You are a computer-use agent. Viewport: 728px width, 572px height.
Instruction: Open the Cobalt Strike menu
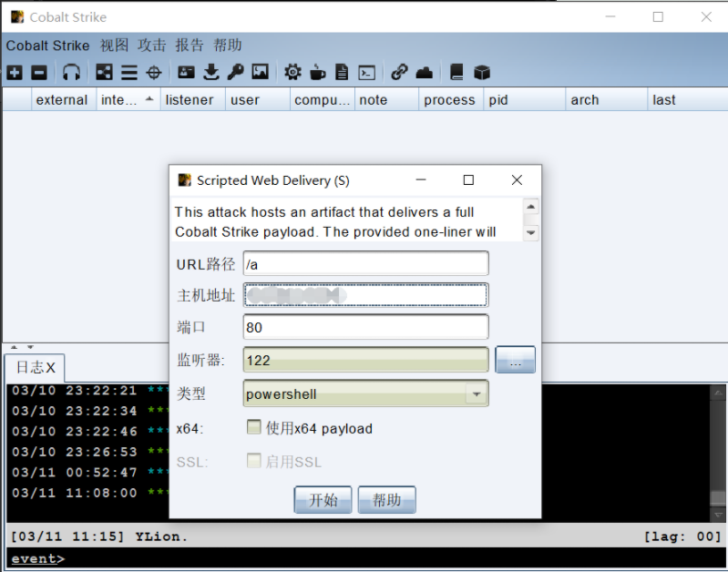tap(47, 46)
